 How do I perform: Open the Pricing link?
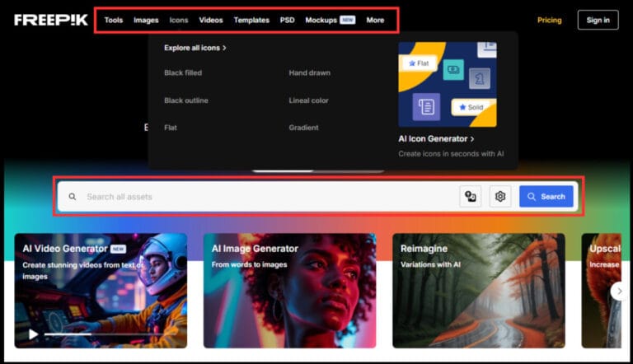coord(550,20)
